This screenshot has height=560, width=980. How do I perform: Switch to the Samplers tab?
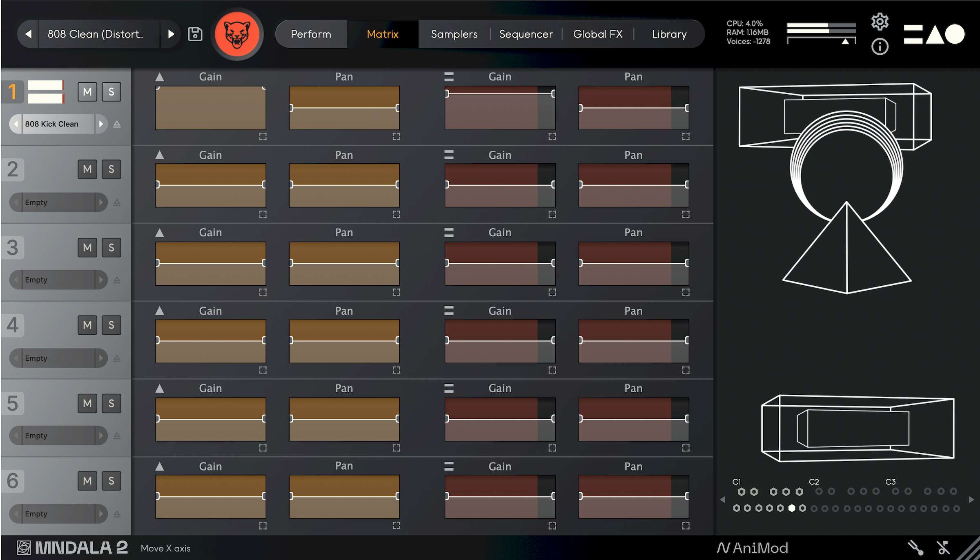pos(454,34)
